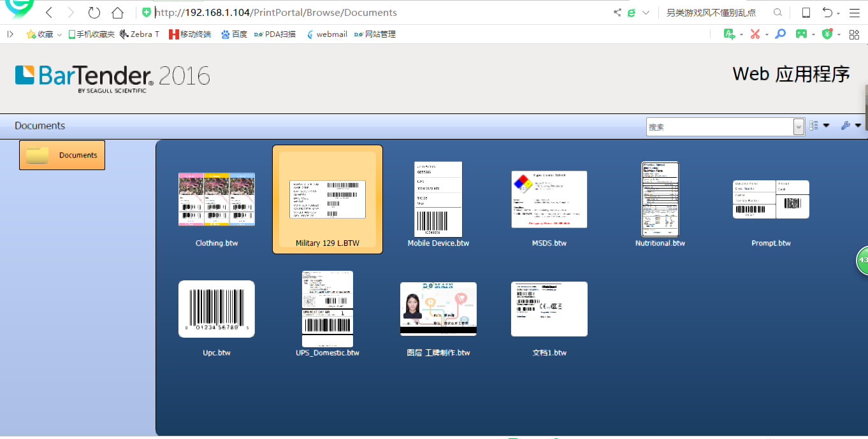The image size is (868, 439).
Task: Open the Clothing.btw thumbnail
Action: click(x=217, y=199)
